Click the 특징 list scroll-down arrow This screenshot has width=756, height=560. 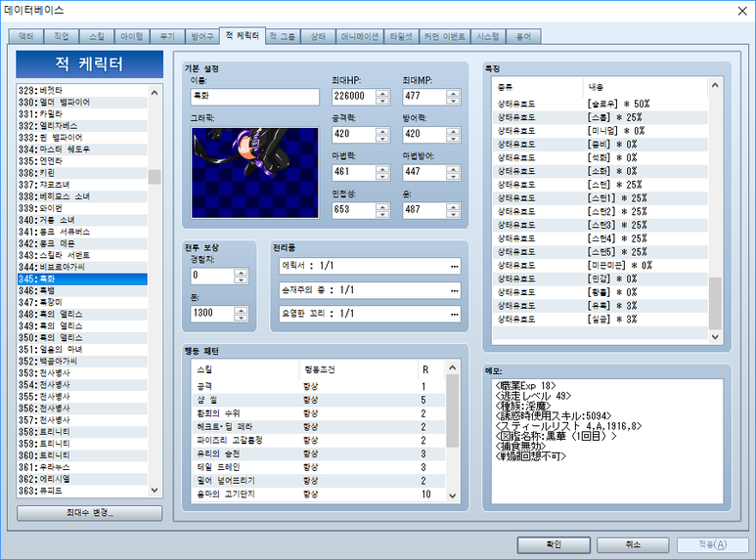point(715,337)
